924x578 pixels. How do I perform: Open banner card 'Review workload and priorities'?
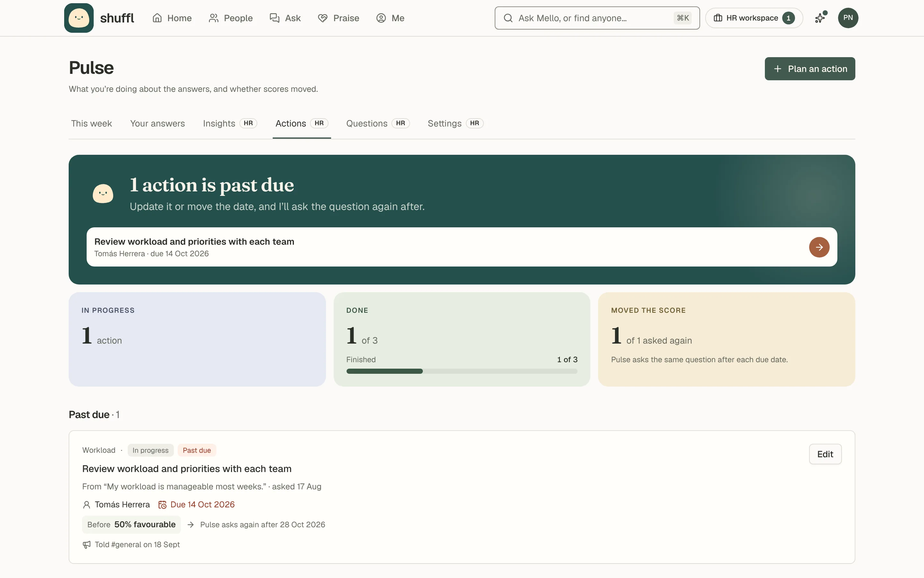[x=462, y=247]
